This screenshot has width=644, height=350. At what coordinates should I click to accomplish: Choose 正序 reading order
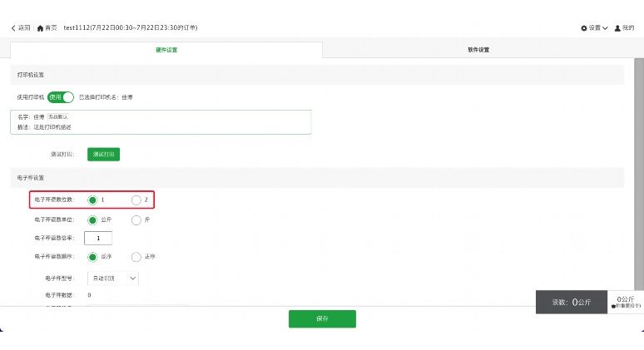[x=136, y=257]
